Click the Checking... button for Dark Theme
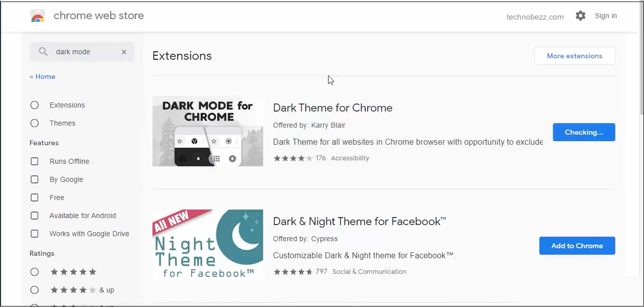The image size is (644, 307). pyautogui.click(x=584, y=132)
